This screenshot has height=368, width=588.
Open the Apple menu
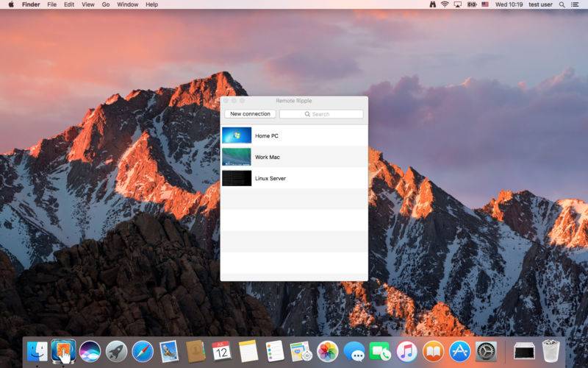pyautogui.click(x=10, y=4)
